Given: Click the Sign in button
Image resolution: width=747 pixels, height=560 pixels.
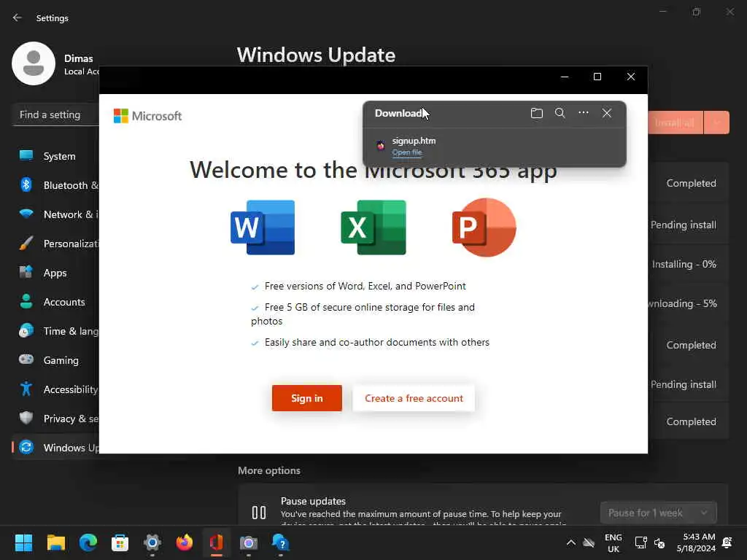Looking at the screenshot, I should click(x=307, y=398).
